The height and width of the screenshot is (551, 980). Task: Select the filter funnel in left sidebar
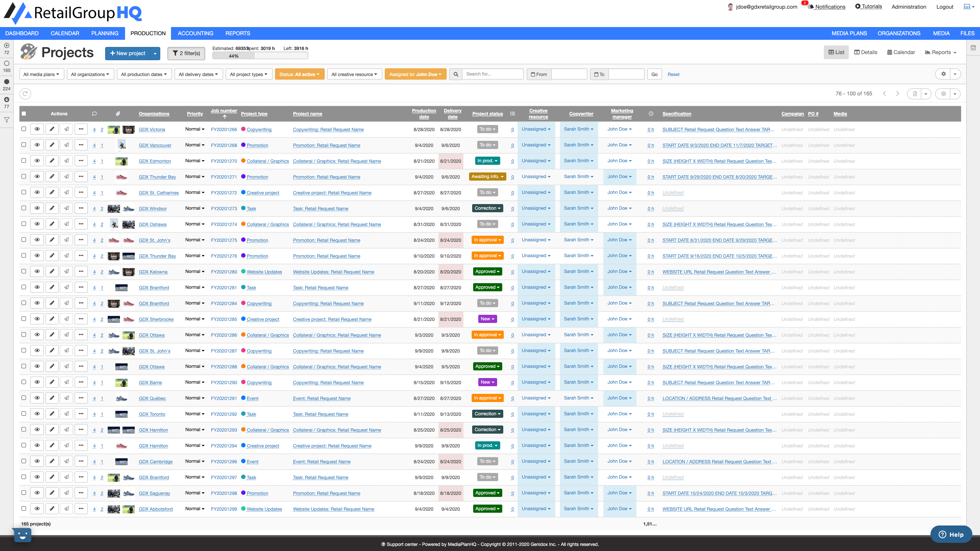(7, 120)
